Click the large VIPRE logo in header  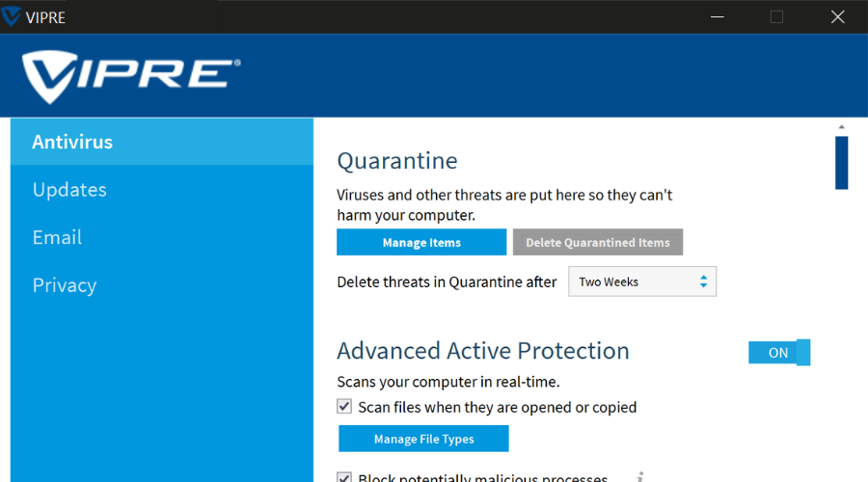[131, 76]
